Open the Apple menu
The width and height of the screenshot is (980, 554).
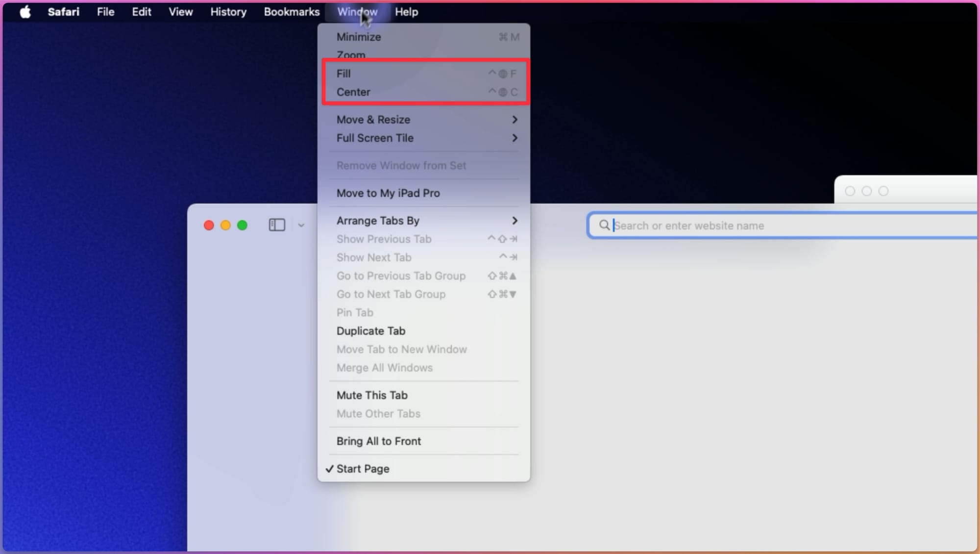click(24, 12)
